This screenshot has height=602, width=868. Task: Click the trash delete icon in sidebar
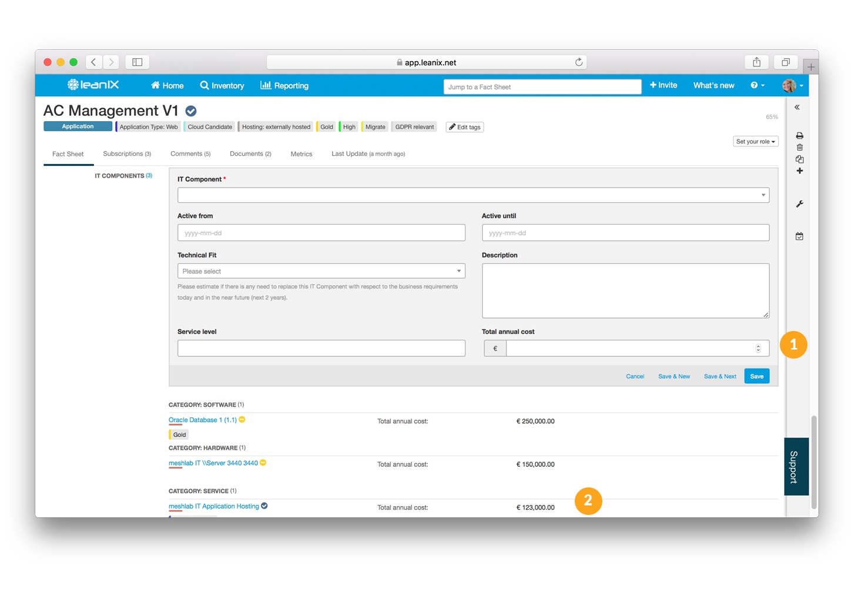click(800, 148)
